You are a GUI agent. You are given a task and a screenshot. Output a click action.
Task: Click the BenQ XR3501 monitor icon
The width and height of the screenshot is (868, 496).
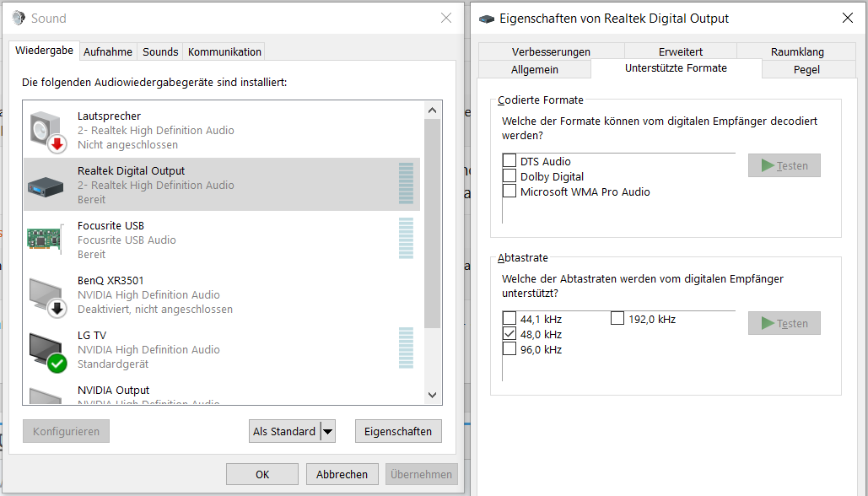[45, 294]
